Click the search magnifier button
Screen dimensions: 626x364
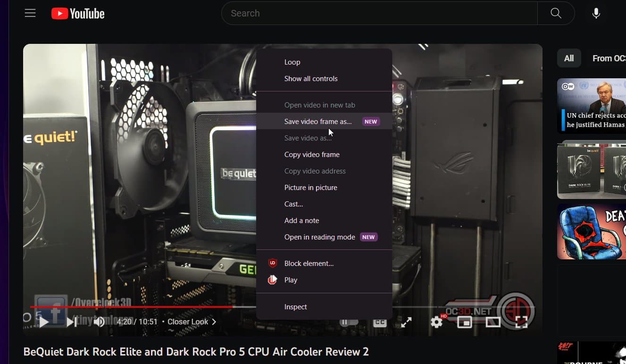coord(556,13)
